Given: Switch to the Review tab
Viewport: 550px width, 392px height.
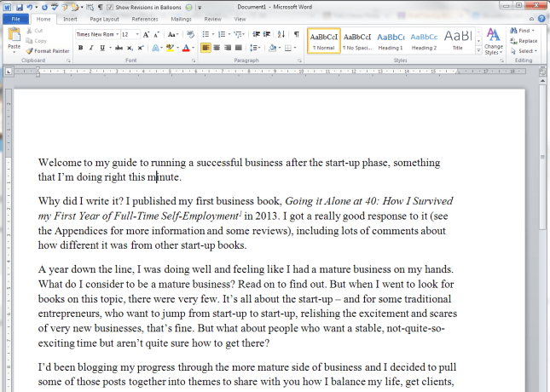Looking at the screenshot, I should coord(212,19).
